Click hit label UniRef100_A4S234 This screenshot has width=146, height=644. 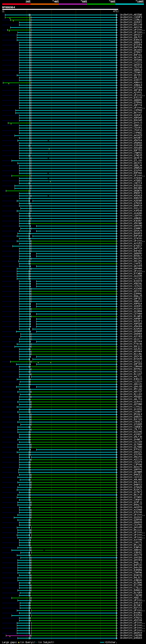tap(131, 27)
